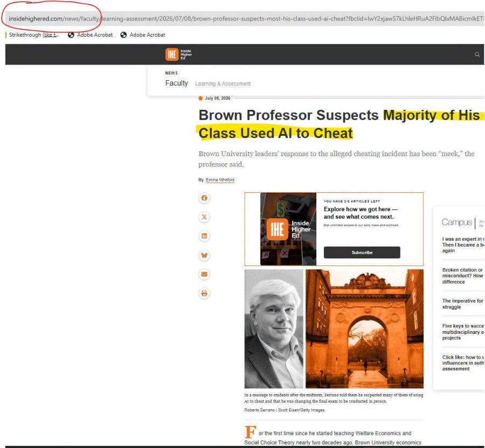
Task: Go to the Faculty section
Action: 176,83
